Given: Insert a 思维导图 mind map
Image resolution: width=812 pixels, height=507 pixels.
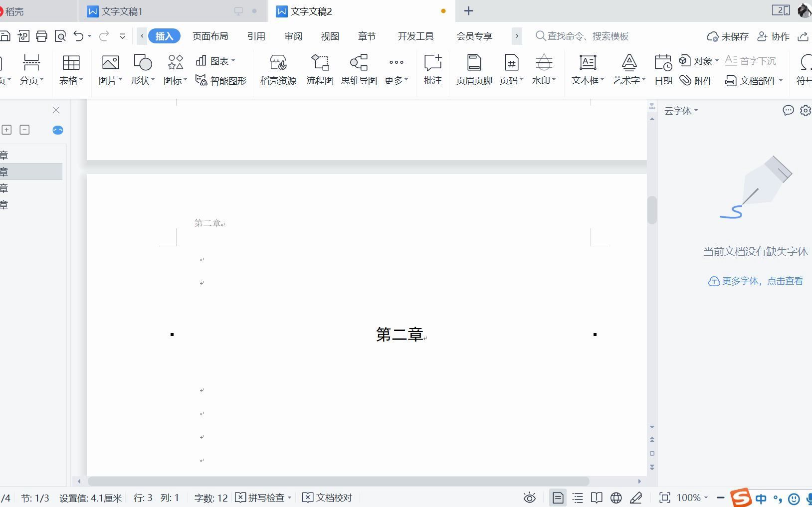Looking at the screenshot, I should coord(358,70).
